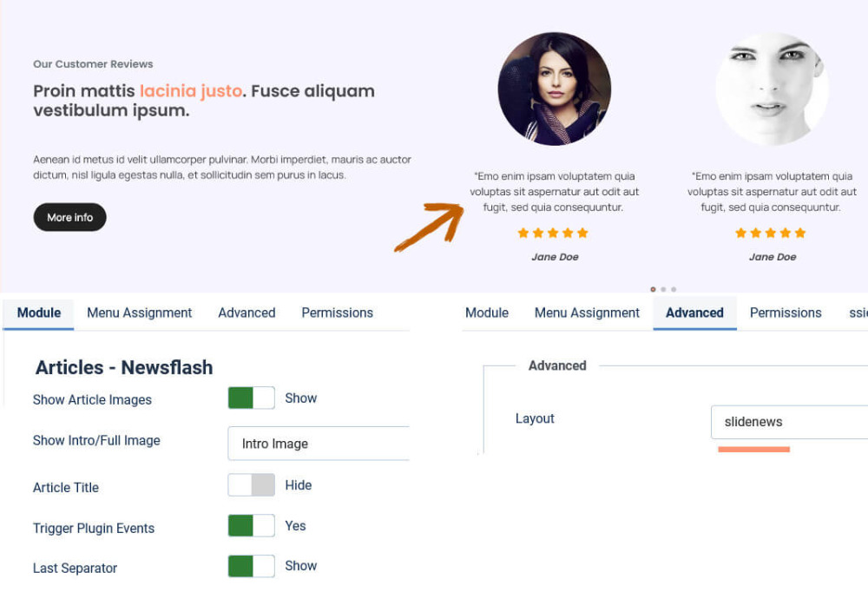868x592 pixels.
Task: Click the second reviewer's round portrait photo
Action: coord(772,89)
